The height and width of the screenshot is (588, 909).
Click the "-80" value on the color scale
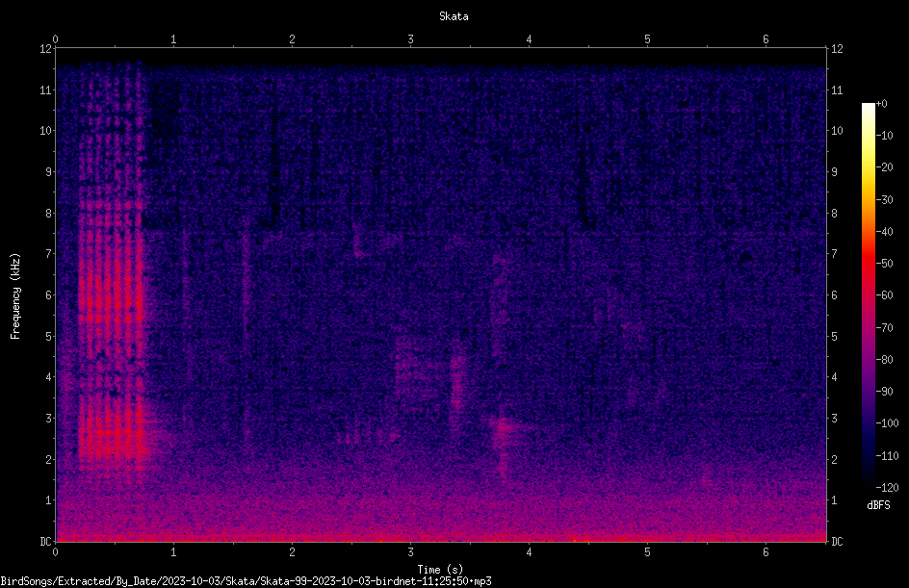(885, 360)
